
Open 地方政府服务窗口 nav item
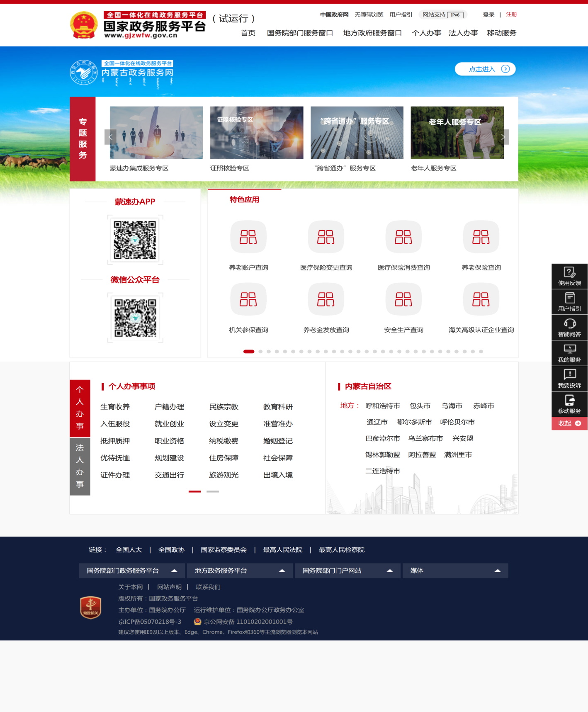pos(372,33)
